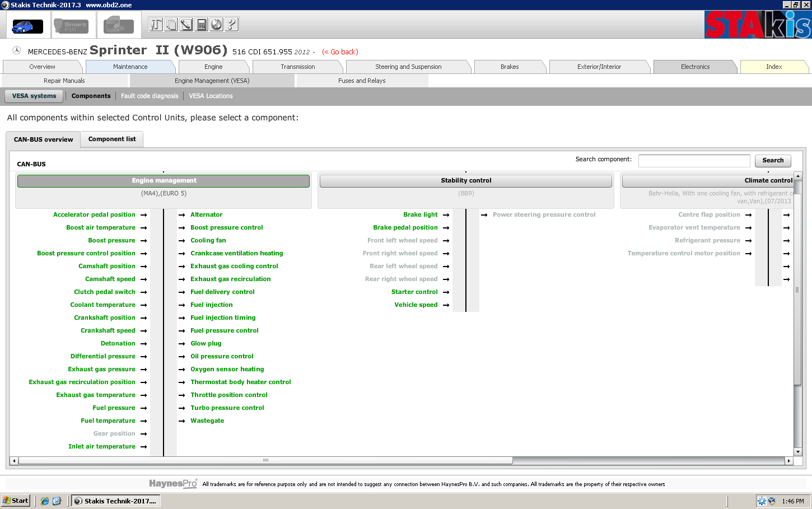
Task: Click the Search button
Action: [x=772, y=161]
